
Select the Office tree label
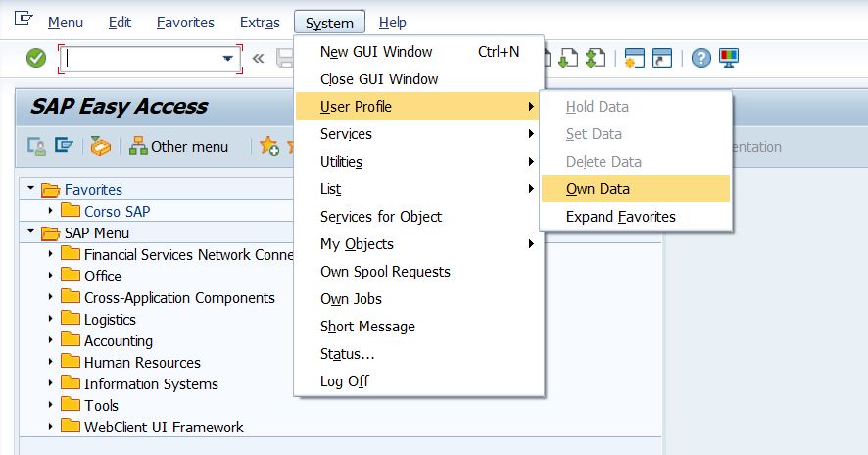(x=103, y=276)
